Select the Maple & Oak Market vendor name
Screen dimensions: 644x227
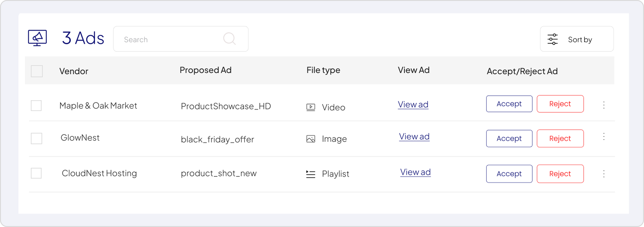[98, 106]
